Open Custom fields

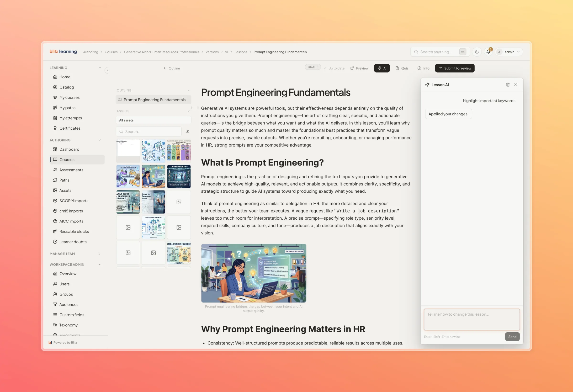click(x=77, y=315)
